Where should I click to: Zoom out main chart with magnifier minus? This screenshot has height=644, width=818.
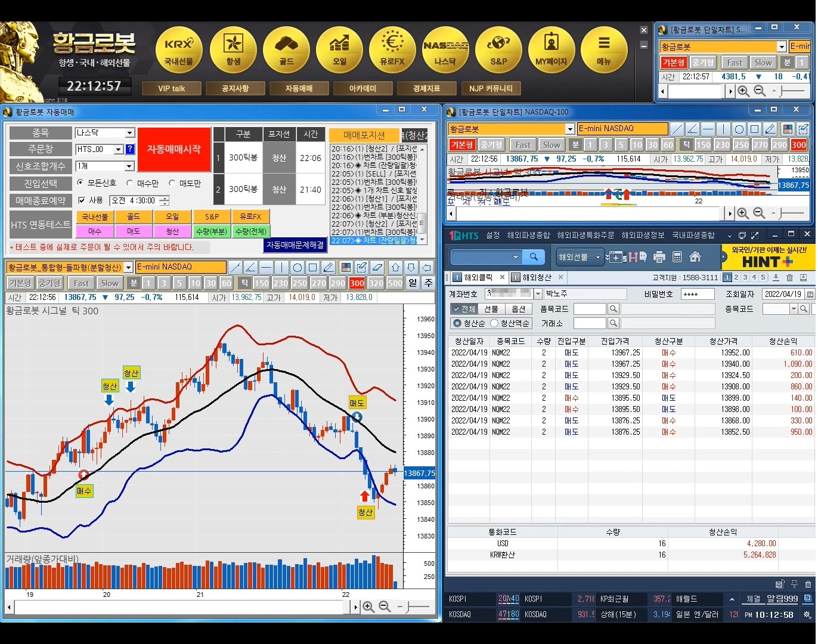[x=385, y=607]
